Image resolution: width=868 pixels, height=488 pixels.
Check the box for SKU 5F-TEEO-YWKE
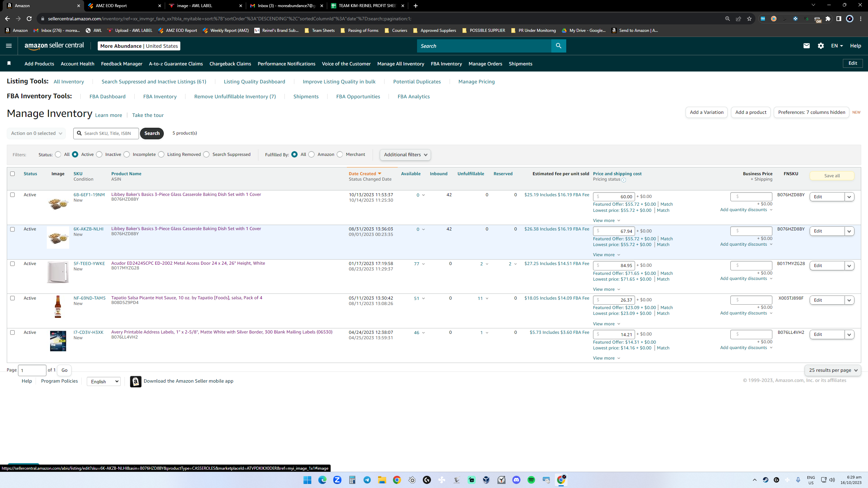pos(13,264)
